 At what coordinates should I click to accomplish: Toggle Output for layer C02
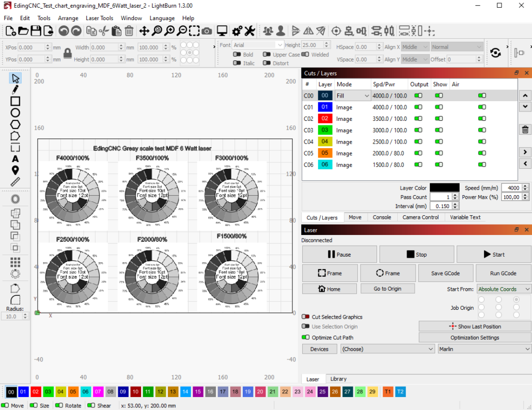(x=418, y=119)
